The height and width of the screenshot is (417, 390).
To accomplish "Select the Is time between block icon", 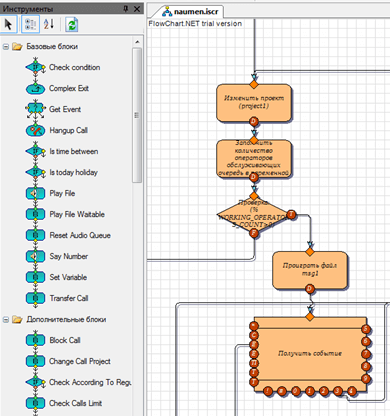I will point(35,151).
